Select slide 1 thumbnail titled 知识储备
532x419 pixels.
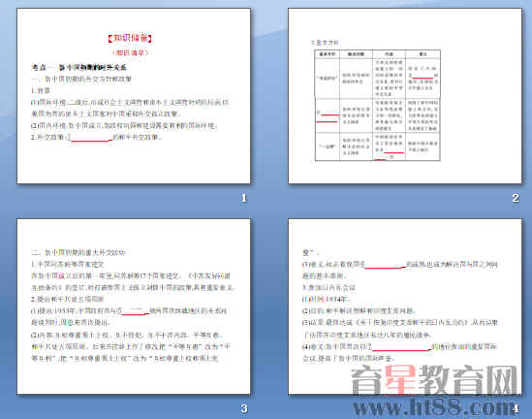coord(134,96)
